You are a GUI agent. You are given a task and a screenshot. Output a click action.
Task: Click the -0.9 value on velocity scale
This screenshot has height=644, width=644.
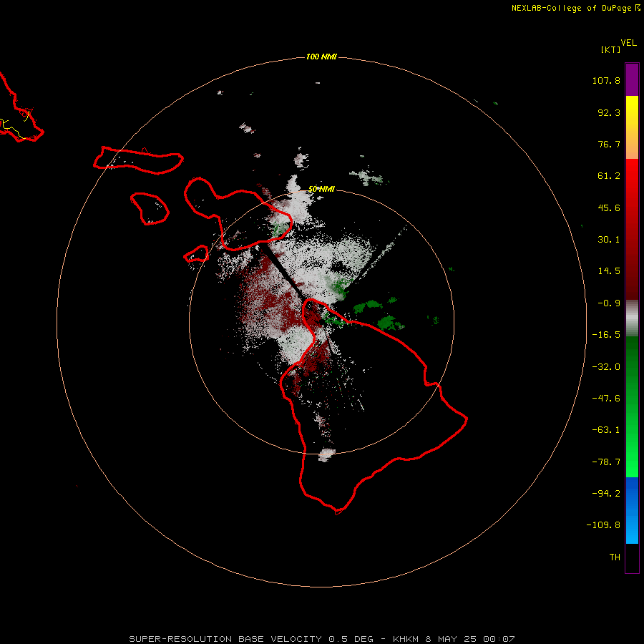(609, 303)
